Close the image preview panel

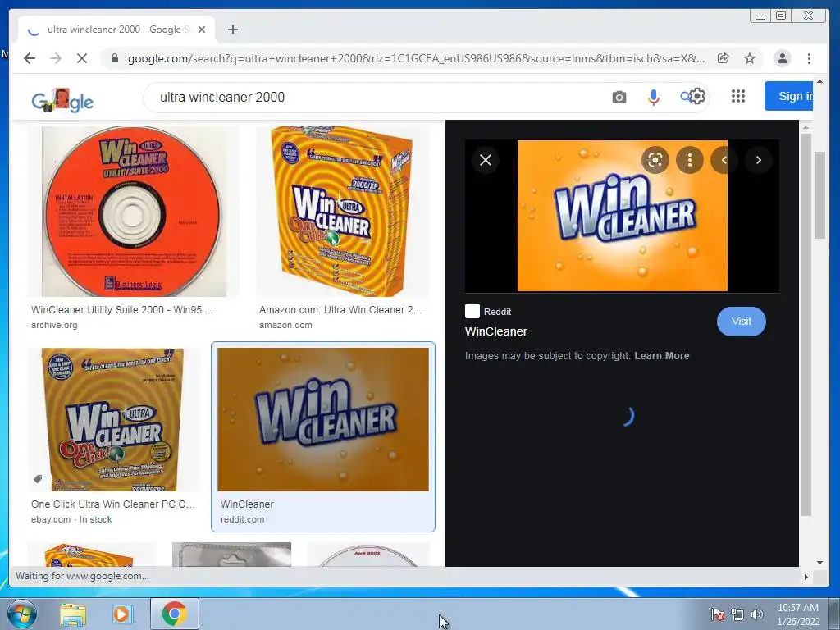486,160
